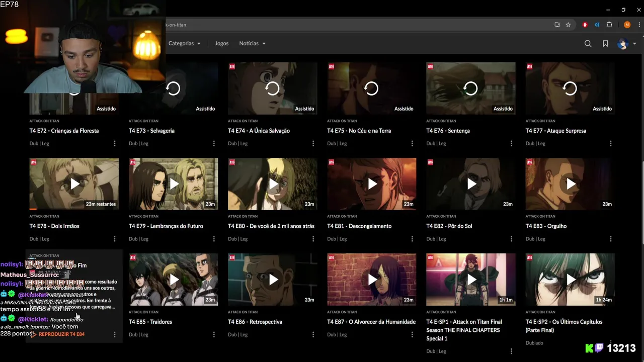Viewport: 644px width, 362px height.
Task: Play episode T4 E81 Descongelamento
Action: click(x=371, y=184)
